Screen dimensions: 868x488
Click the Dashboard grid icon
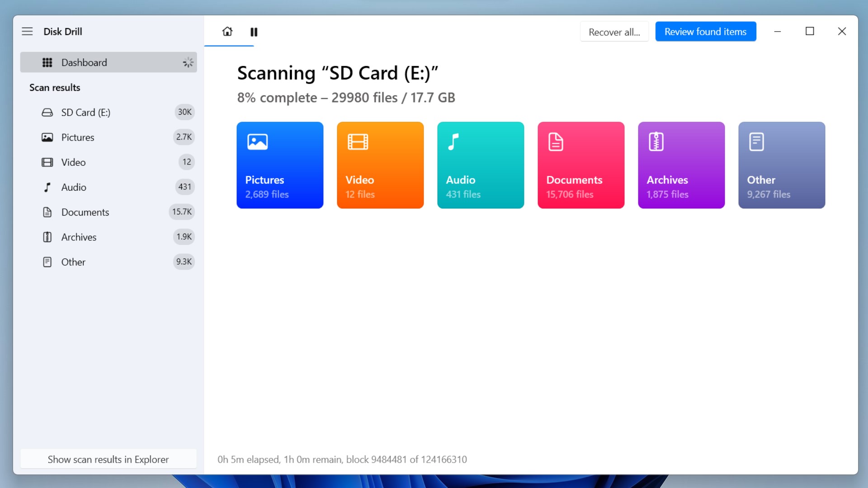point(47,62)
